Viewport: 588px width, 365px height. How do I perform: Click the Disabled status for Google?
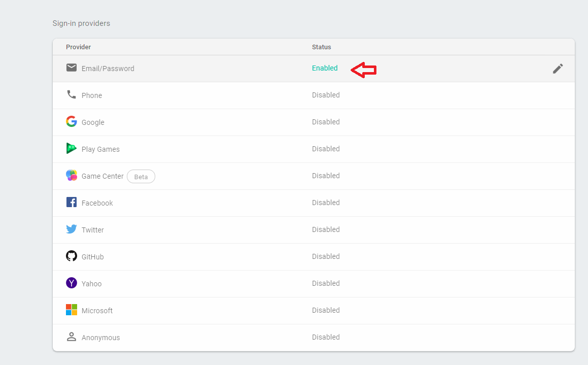click(326, 122)
